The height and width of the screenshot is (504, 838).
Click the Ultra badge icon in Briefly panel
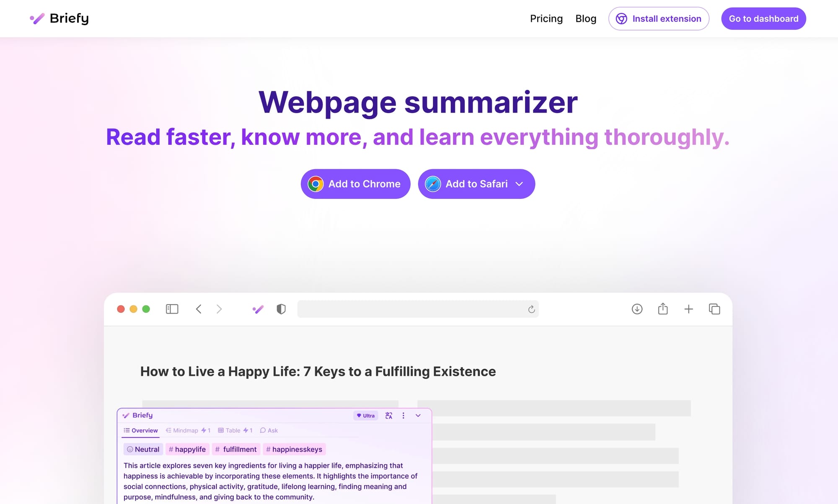[x=365, y=415]
